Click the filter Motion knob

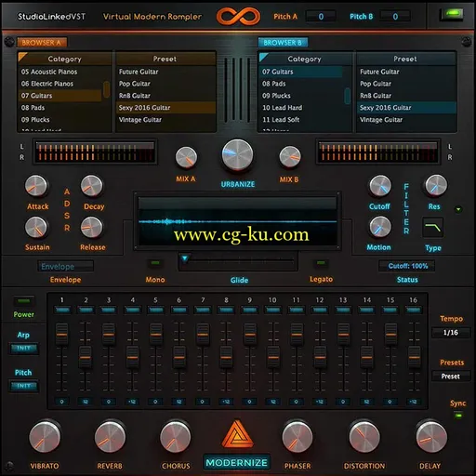(380, 227)
